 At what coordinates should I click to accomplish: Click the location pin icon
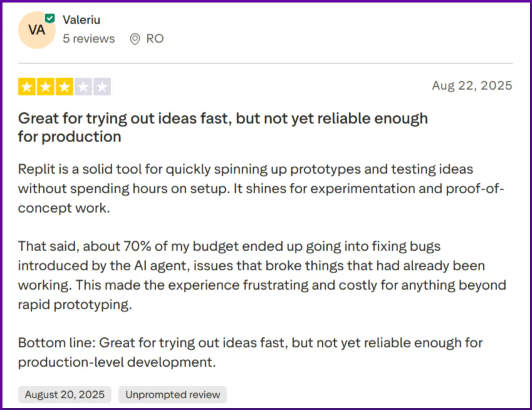coord(135,39)
